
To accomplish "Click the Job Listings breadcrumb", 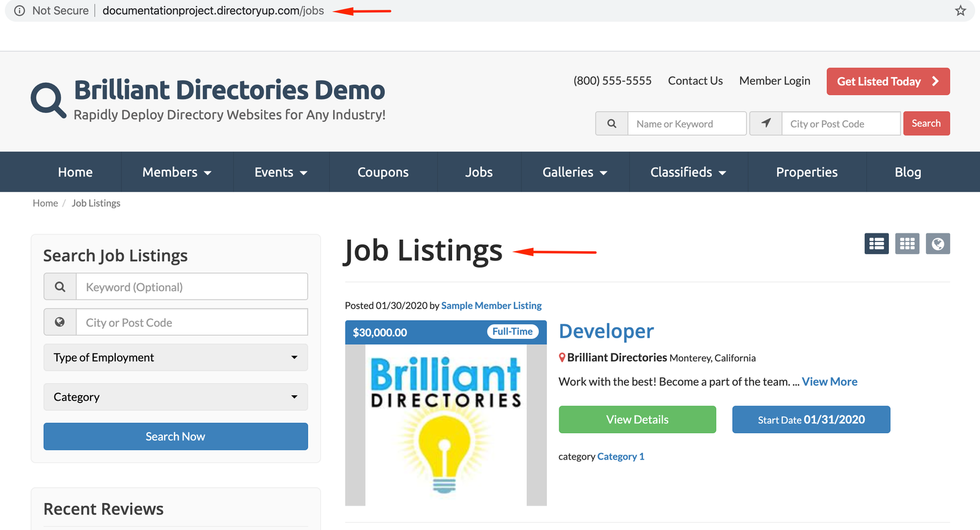I will (96, 203).
